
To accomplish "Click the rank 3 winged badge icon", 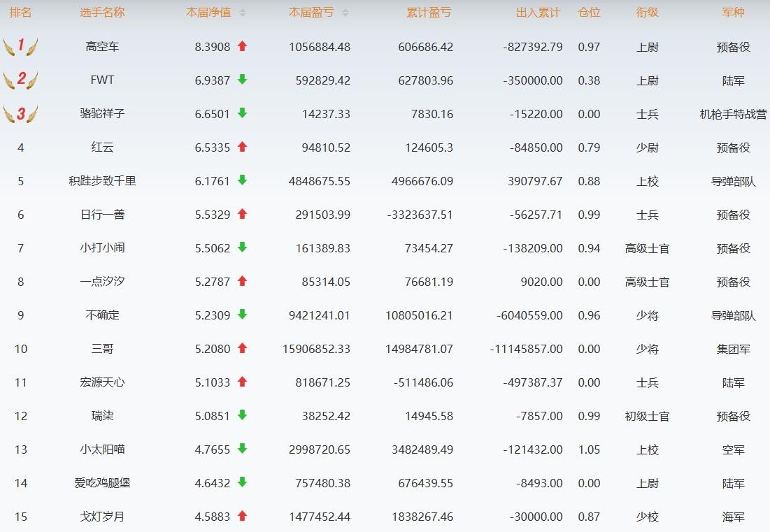I will 20,113.
